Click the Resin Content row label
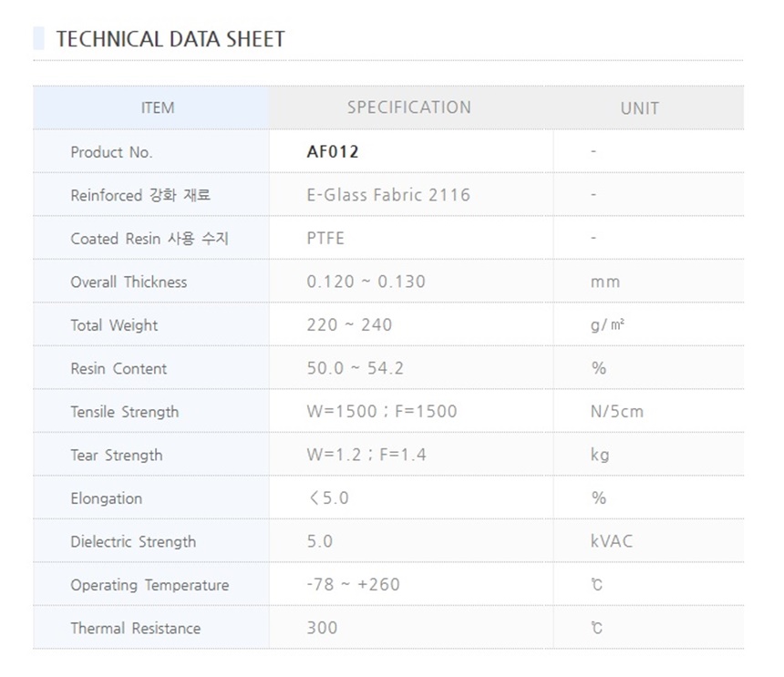This screenshot has width=784, height=677. tap(119, 368)
